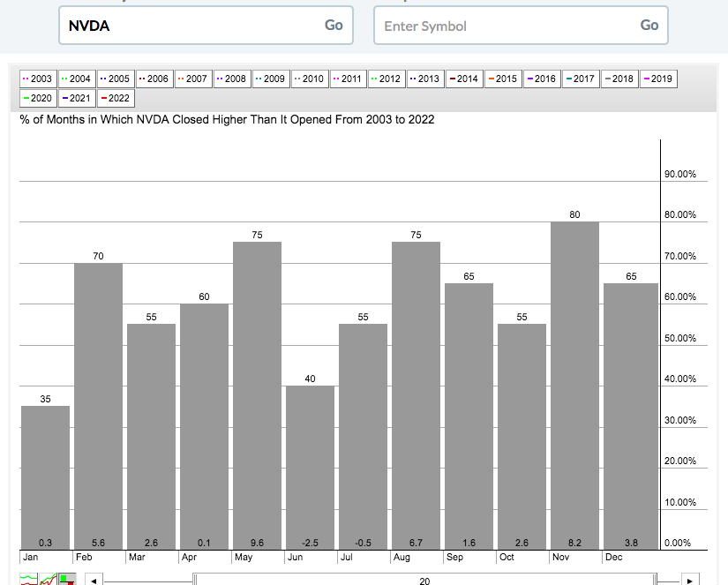Toggle the 2009 year in the legend

(271, 79)
